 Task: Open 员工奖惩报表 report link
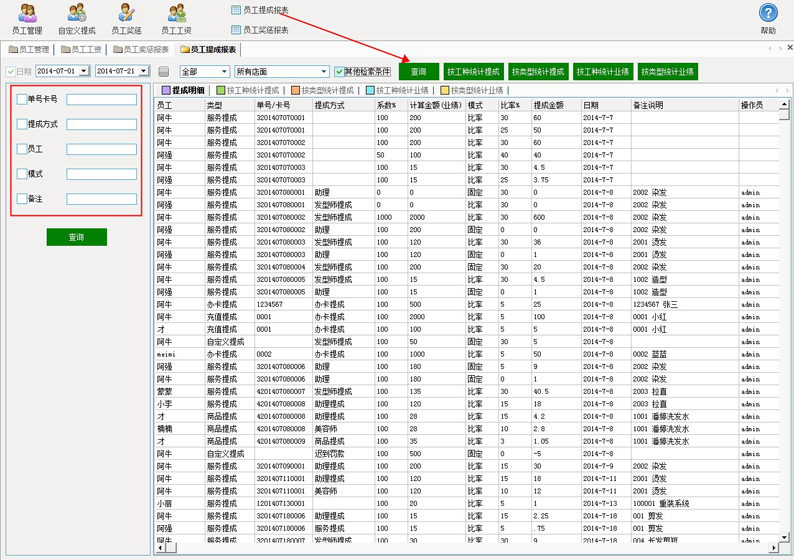[260, 30]
